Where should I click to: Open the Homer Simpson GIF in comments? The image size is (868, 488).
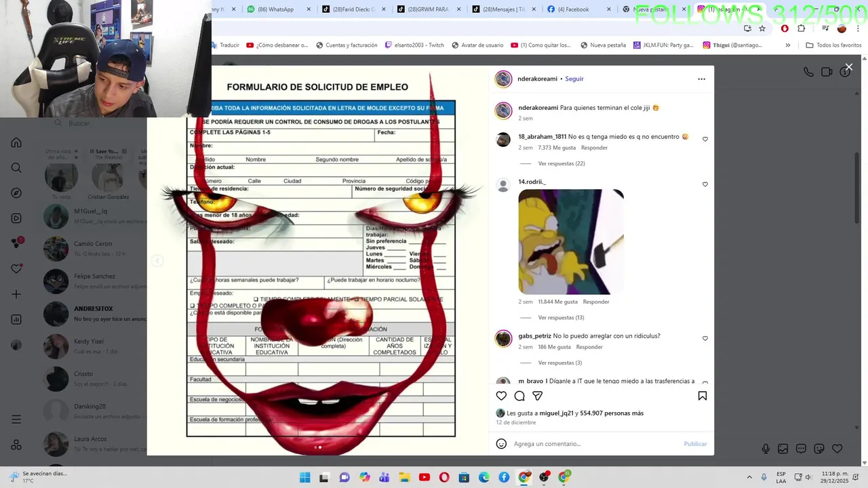click(x=571, y=242)
